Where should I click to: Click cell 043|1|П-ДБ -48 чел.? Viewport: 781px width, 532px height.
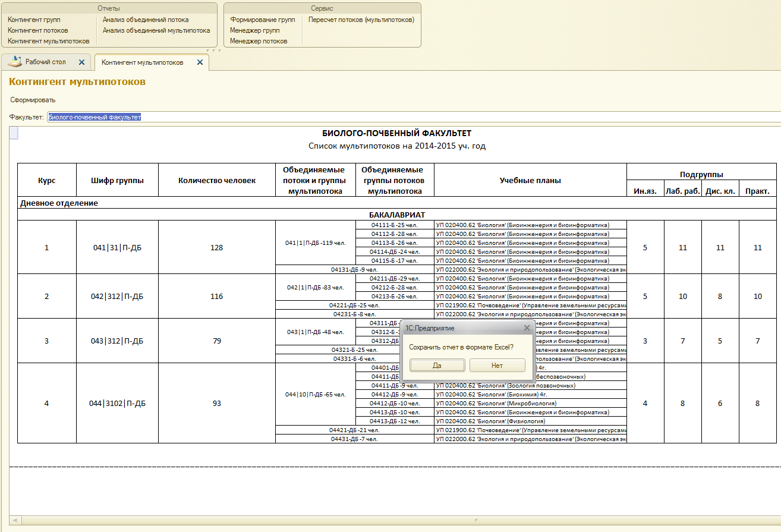[x=315, y=332]
